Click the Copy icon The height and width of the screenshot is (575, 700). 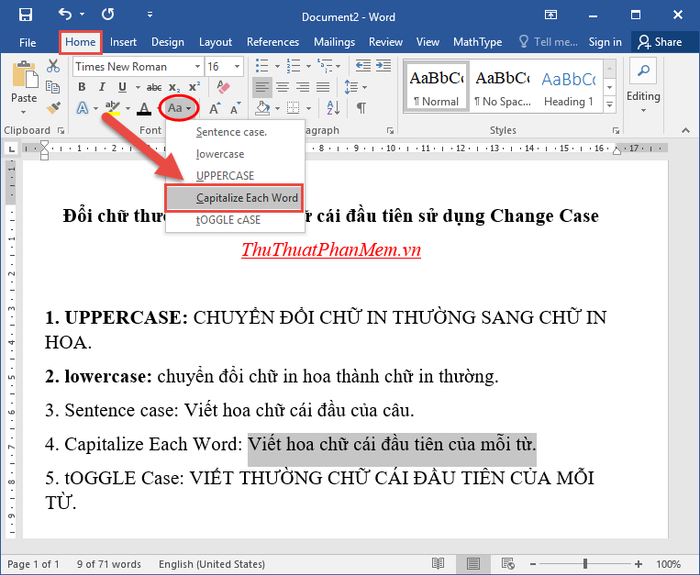(53, 87)
